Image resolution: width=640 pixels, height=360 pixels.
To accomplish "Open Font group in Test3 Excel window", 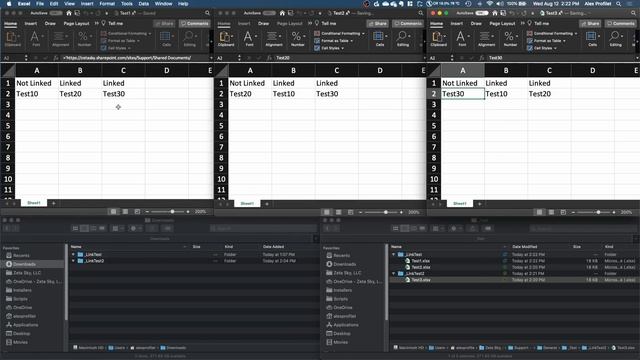I will coord(462,39).
